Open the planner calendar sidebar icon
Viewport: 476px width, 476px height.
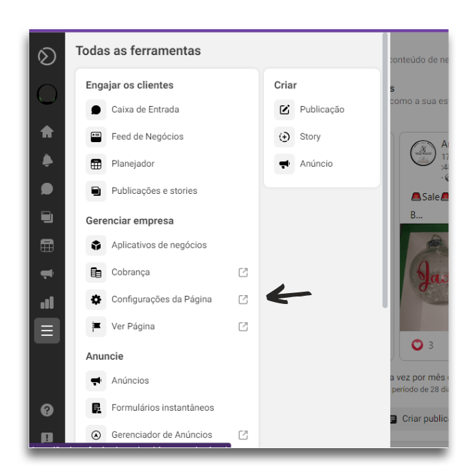(x=47, y=245)
